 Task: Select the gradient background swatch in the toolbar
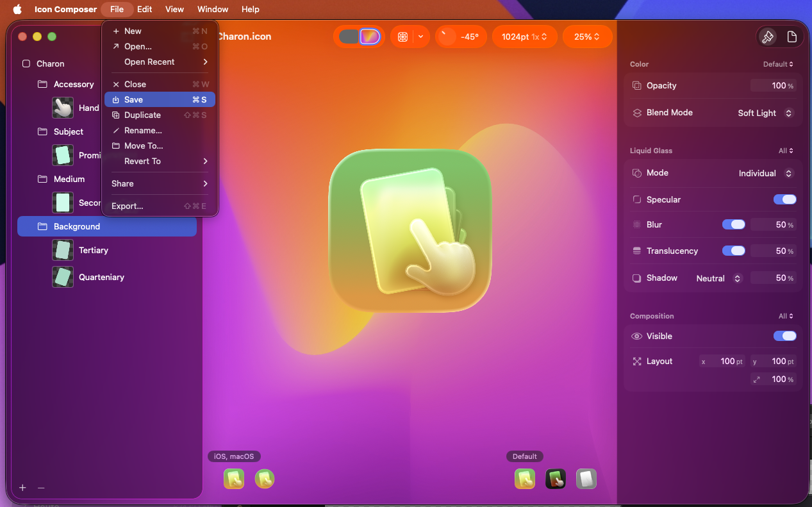pyautogui.click(x=370, y=37)
